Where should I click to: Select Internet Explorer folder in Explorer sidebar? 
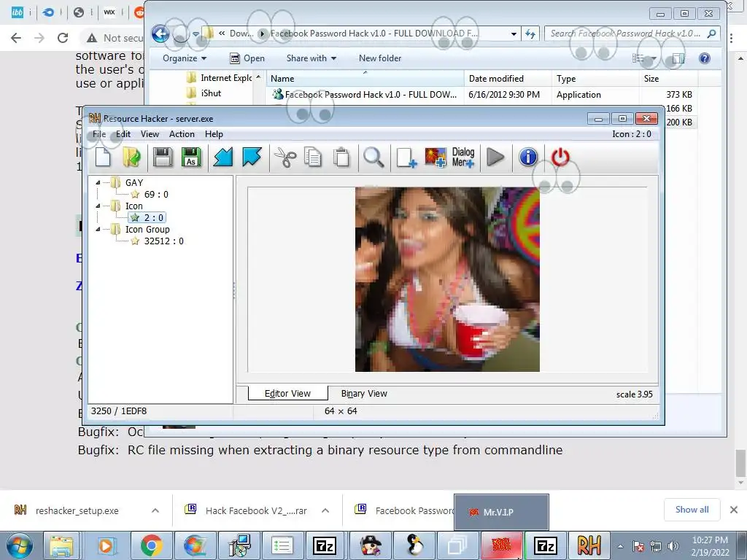[220, 77]
